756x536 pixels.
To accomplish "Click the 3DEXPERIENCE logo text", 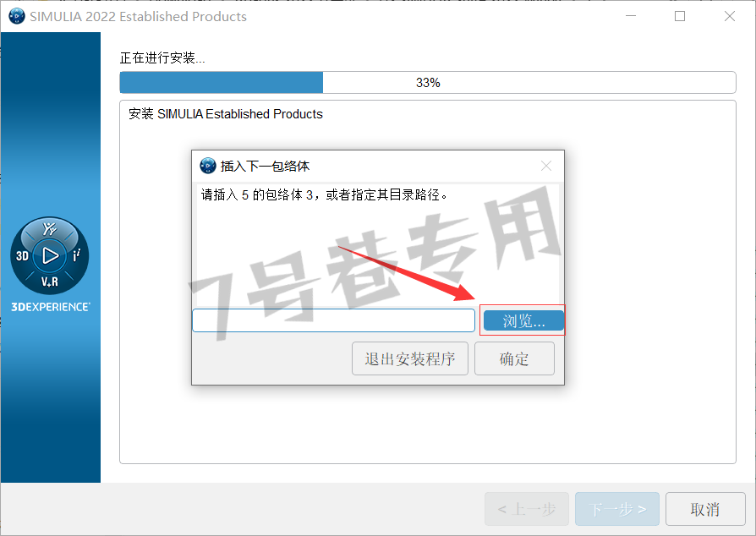I will click(x=51, y=307).
